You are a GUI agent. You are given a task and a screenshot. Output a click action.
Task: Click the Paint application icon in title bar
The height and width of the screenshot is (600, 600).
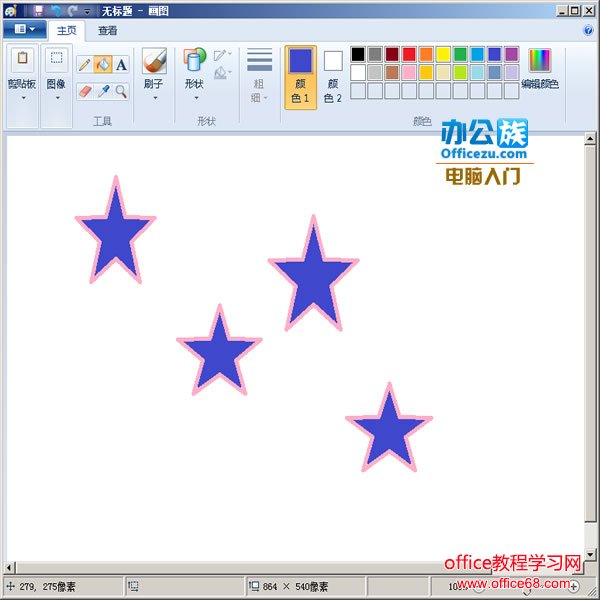click(10, 11)
